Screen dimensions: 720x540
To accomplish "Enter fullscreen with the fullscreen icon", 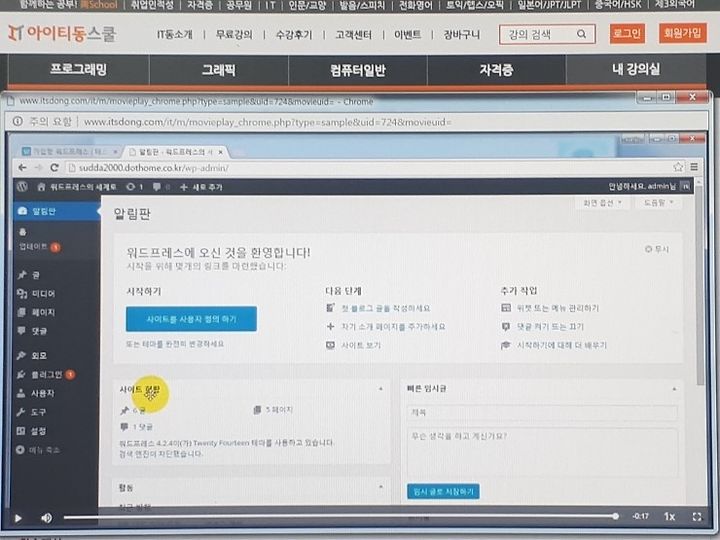I will tap(697, 517).
